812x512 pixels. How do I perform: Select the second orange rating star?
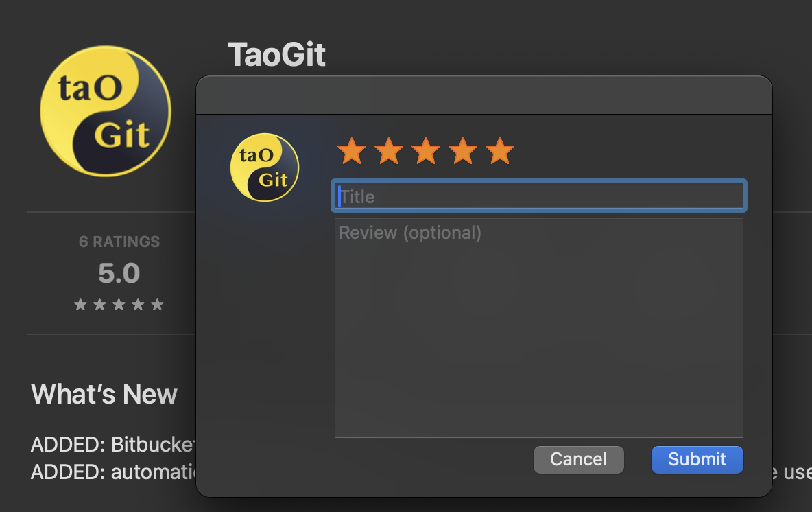[x=389, y=151]
